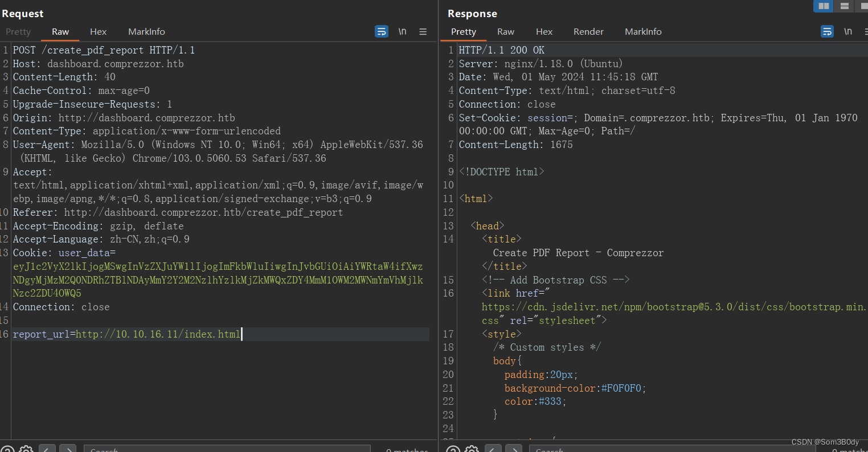Click the 'color:#333;' CSS line
The image size is (868, 452).
coord(535,401)
